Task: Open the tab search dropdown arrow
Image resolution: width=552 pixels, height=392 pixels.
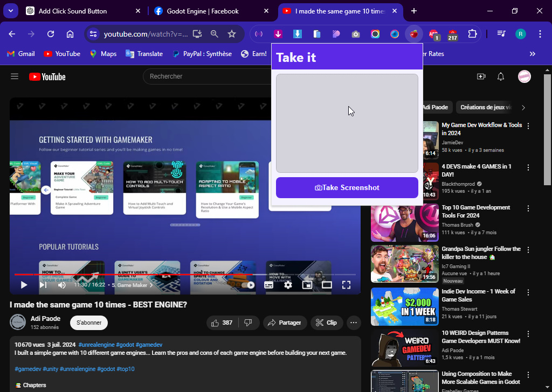Action: coord(11,11)
